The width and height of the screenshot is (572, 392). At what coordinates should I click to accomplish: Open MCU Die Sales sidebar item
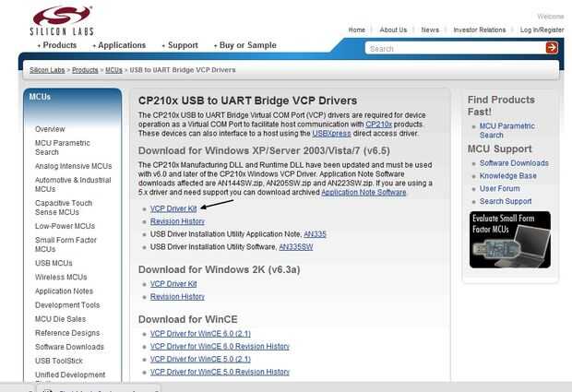pos(60,319)
